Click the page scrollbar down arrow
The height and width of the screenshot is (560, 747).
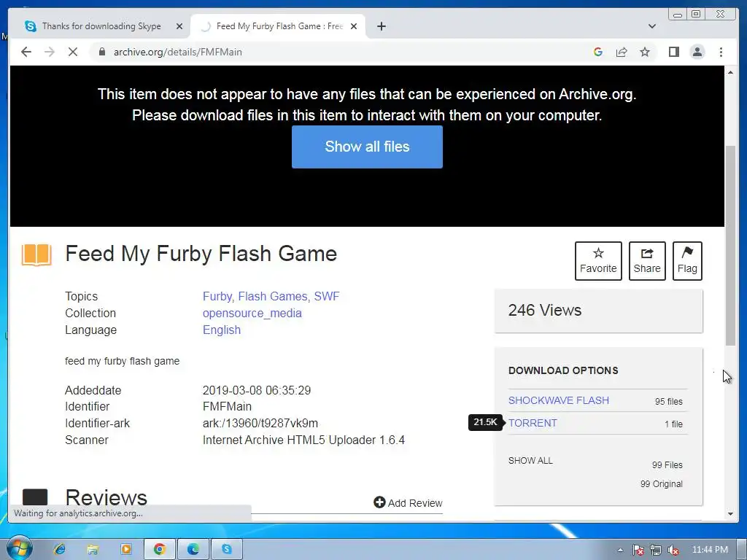[x=730, y=514]
